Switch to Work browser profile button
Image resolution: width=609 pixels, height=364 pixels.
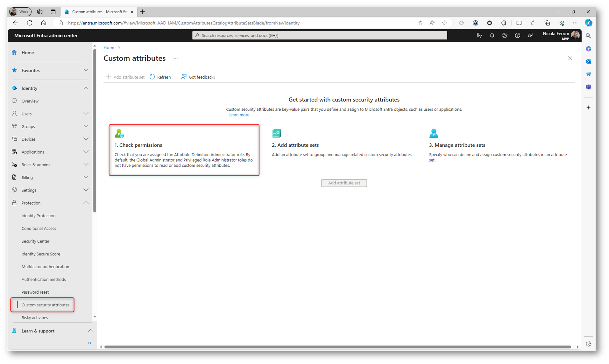pyautogui.click(x=20, y=12)
